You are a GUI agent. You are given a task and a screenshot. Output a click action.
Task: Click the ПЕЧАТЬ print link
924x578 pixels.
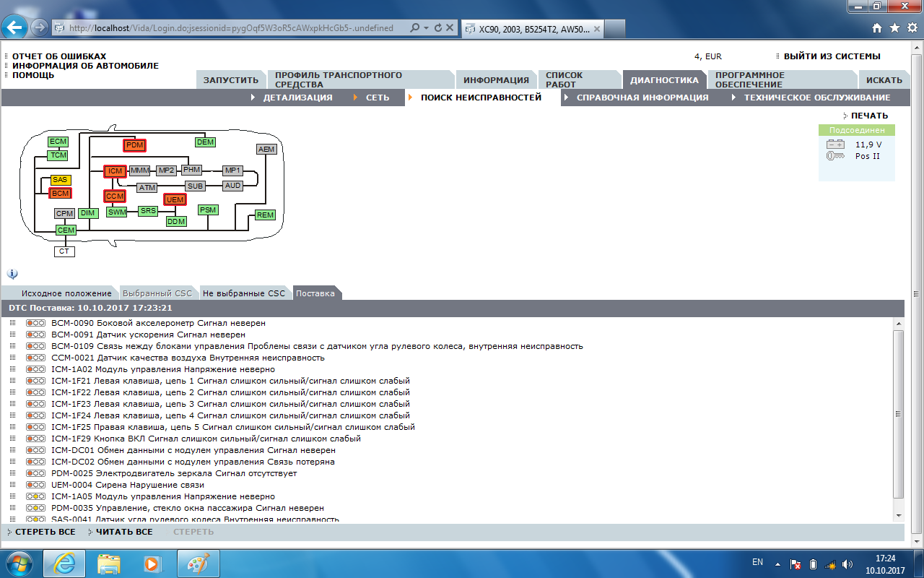[869, 116]
